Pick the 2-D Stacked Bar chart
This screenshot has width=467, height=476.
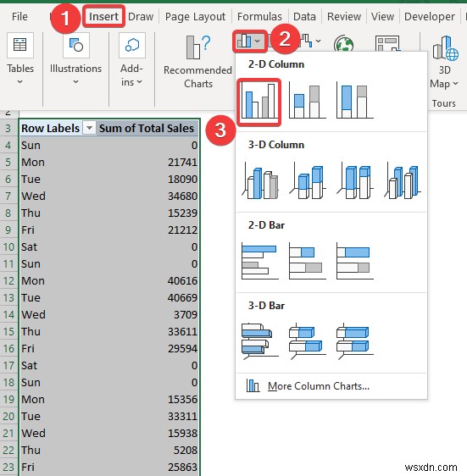tap(307, 261)
